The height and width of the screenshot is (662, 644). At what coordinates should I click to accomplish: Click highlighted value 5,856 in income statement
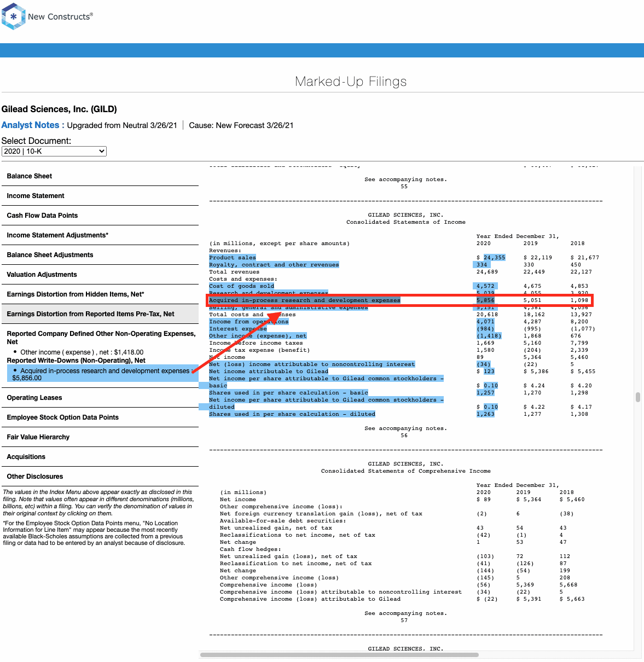485,300
